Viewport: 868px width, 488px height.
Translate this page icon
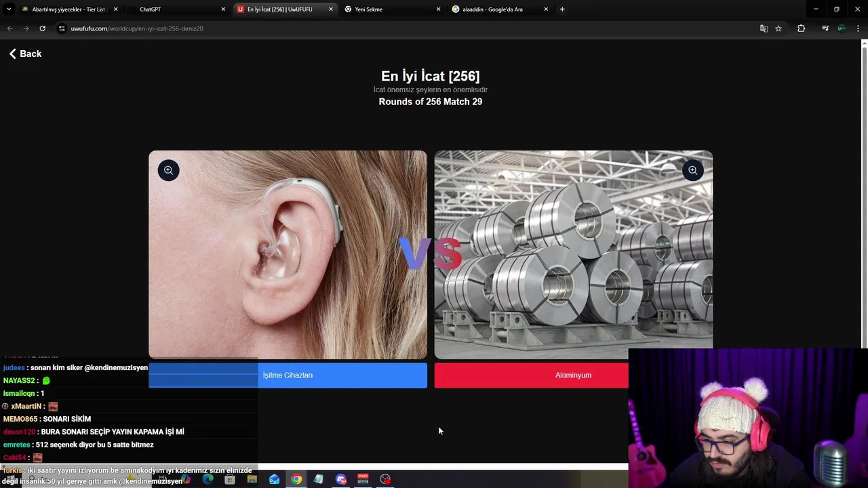click(x=764, y=28)
